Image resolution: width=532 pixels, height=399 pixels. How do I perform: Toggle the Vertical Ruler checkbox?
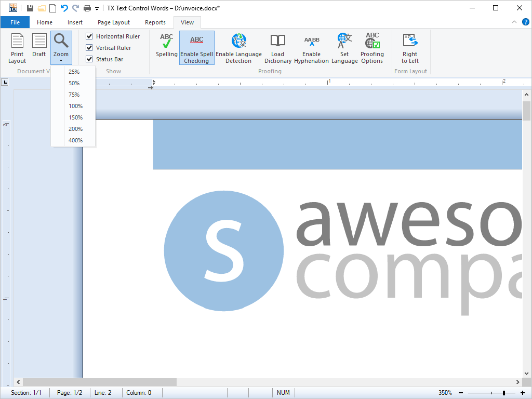(89, 48)
